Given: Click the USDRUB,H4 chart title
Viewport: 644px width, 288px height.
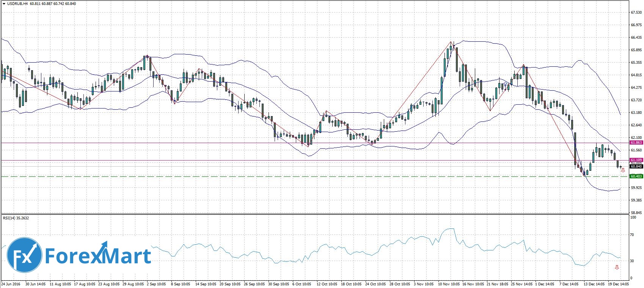Looking at the screenshot, I should pyautogui.click(x=17, y=4).
